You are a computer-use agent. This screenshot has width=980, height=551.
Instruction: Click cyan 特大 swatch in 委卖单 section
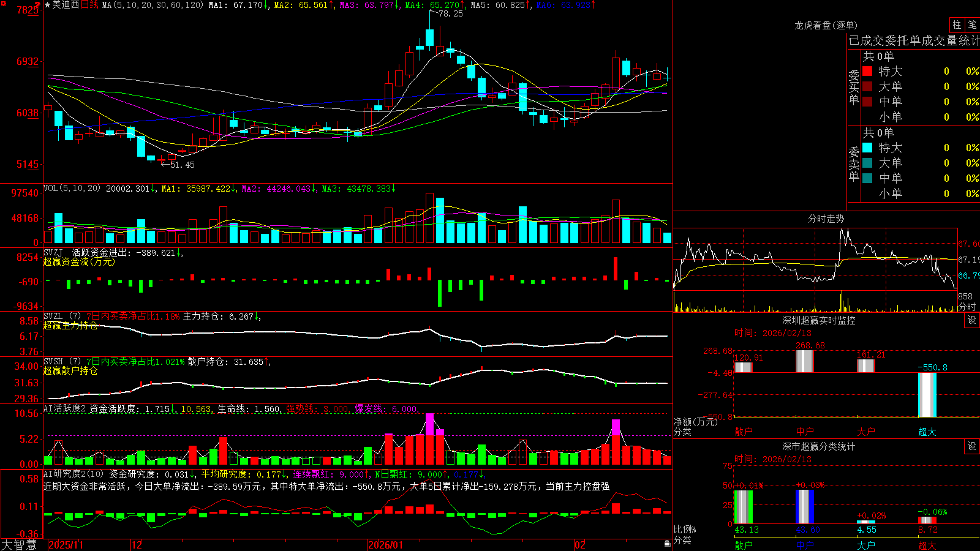click(x=867, y=148)
